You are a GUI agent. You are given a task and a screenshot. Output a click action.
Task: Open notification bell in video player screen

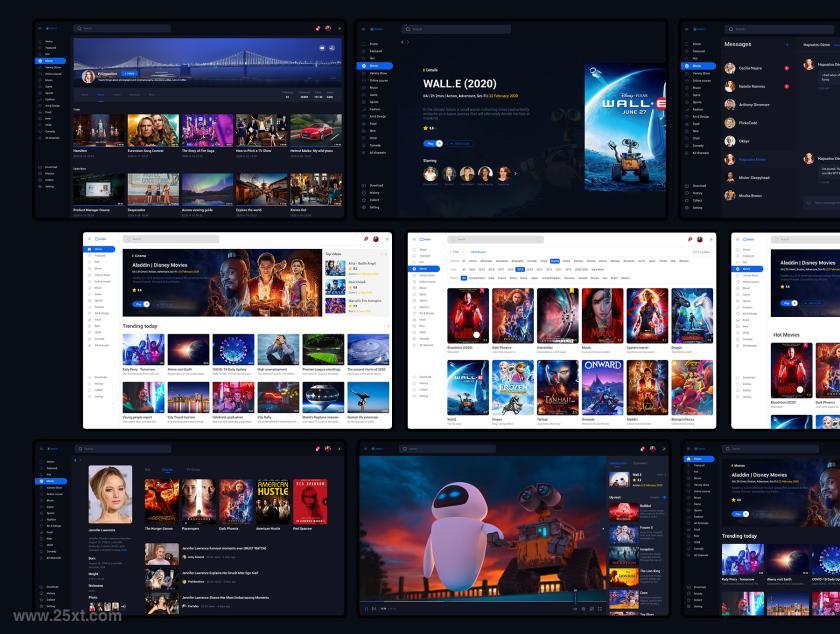(x=642, y=449)
